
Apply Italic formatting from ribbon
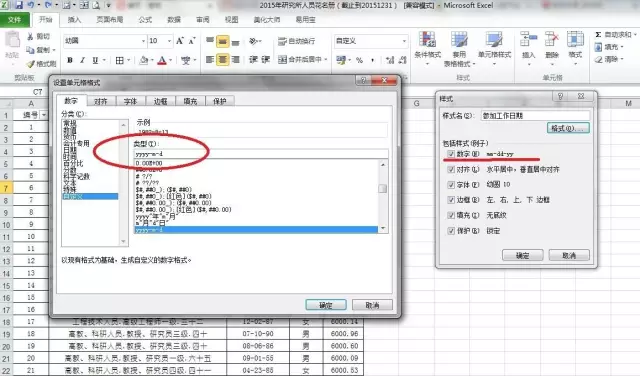pyautogui.click(x=82, y=60)
